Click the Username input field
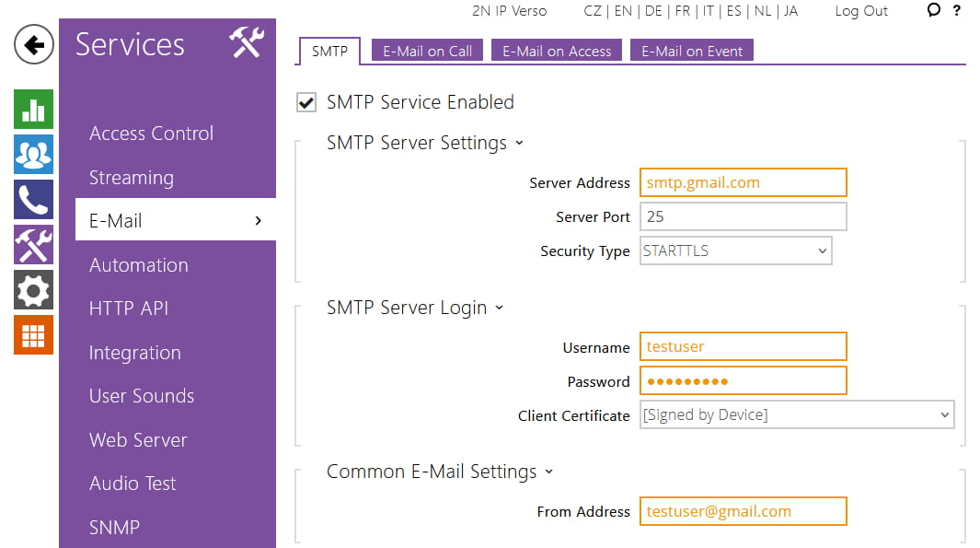 pos(744,346)
